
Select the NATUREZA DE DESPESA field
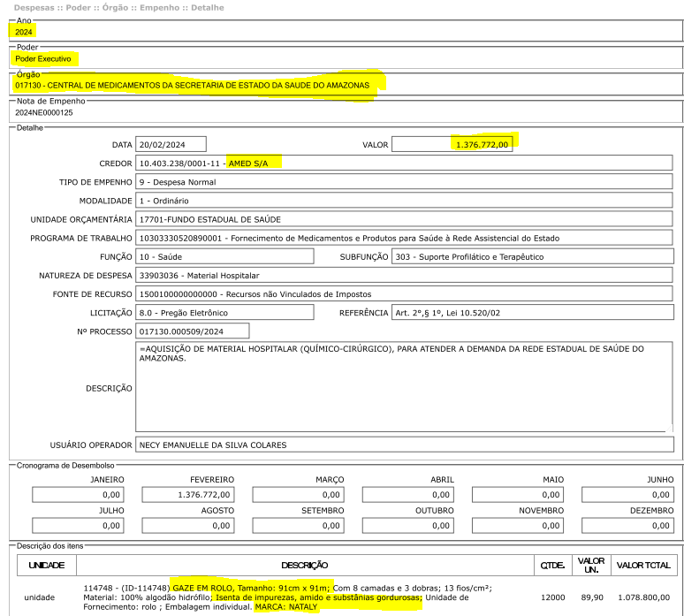(x=404, y=275)
